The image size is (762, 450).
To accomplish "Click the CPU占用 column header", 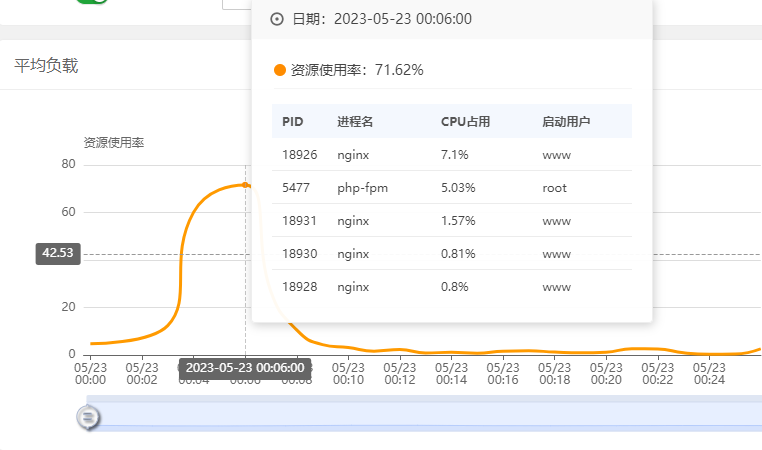I will click(466, 121).
